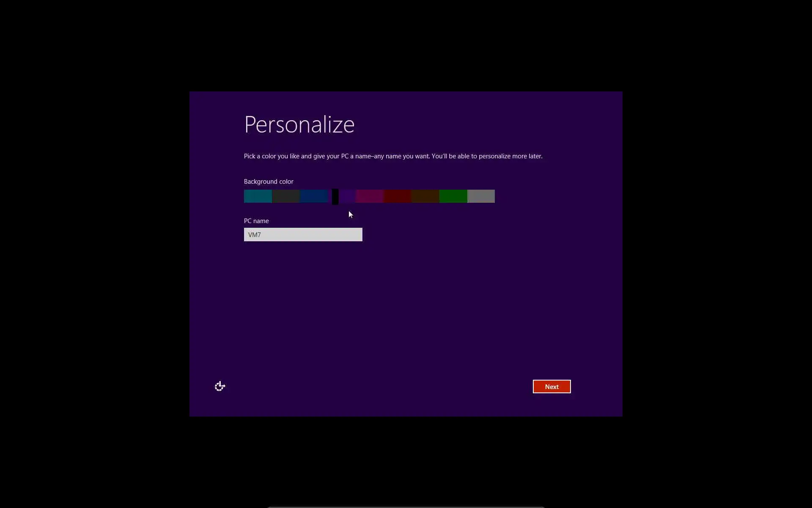This screenshot has height=508, width=812.
Task: Select the brown background color swatch
Action: 425,196
